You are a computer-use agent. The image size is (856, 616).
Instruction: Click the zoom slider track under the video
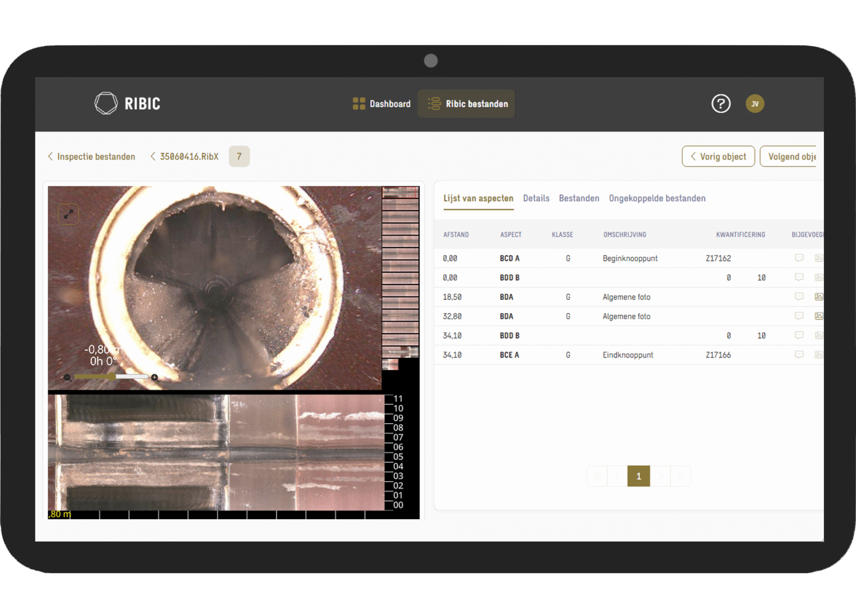[x=111, y=377]
